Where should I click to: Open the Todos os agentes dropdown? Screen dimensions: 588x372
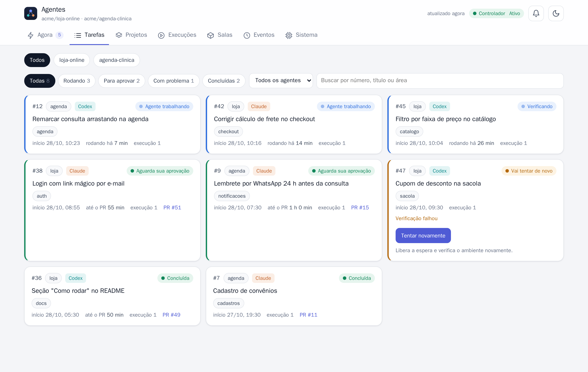pyautogui.click(x=281, y=81)
